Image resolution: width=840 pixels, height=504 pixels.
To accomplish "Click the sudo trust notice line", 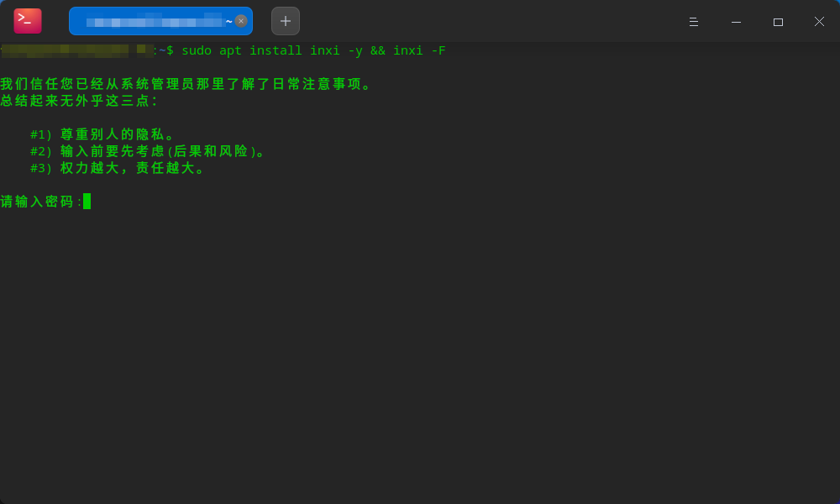I will (185, 83).
